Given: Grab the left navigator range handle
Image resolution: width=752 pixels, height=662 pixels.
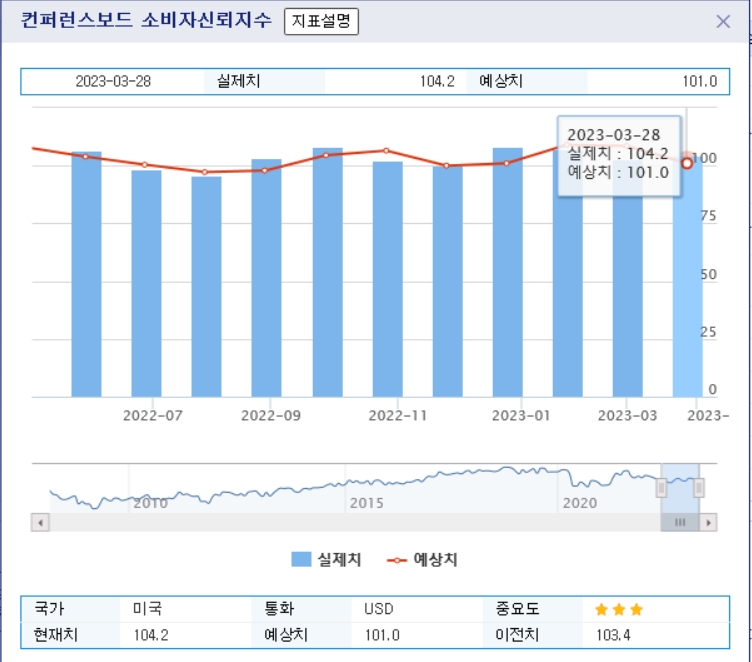Looking at the screenshot, I should click(661, 488).
